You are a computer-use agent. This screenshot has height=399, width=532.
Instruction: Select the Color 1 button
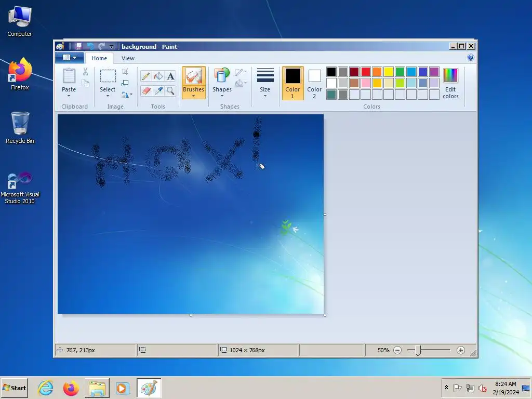pos(292,83)
